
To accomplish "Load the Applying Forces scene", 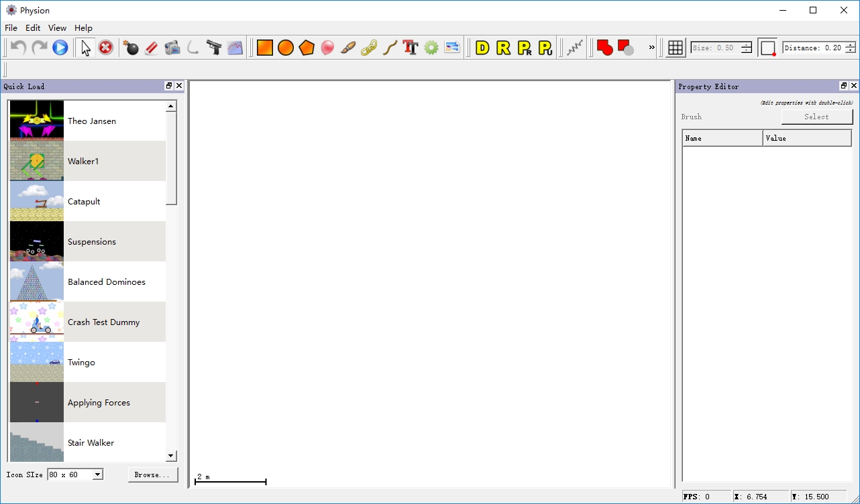I will pyautogui.click(x=87, y=402).
